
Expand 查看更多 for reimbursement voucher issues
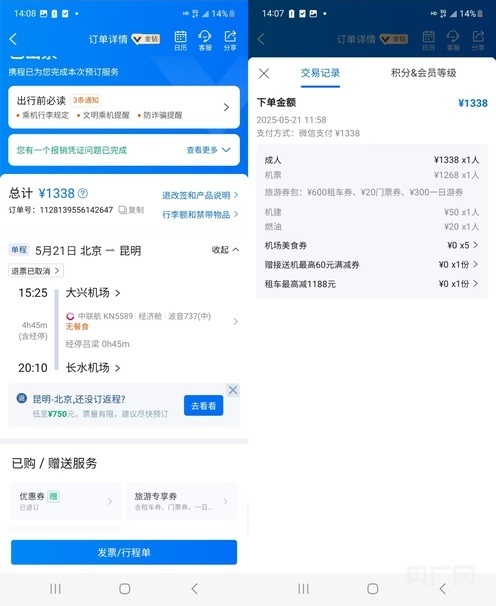tap(208, 150)
